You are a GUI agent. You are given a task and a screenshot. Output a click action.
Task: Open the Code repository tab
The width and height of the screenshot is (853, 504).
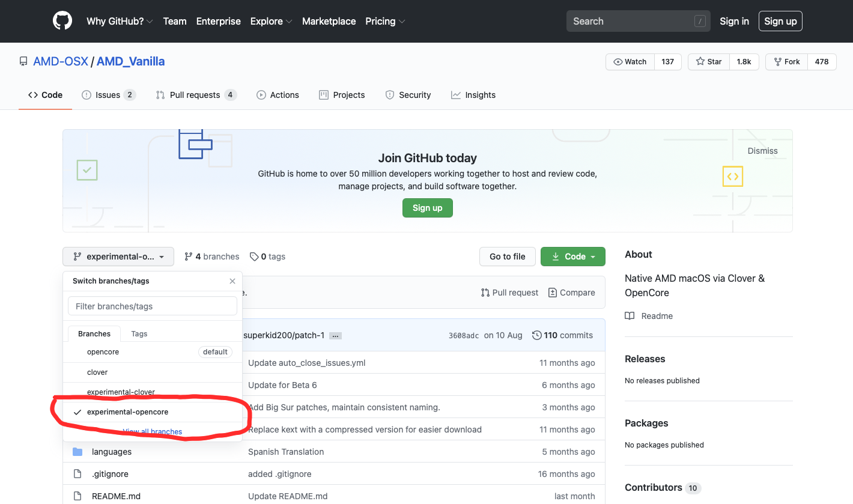(46, 95)
